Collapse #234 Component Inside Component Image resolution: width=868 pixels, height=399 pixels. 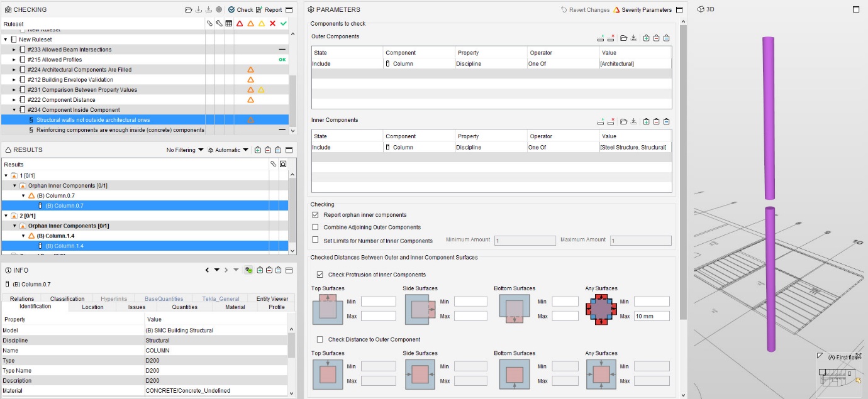[x=14, y=110]
